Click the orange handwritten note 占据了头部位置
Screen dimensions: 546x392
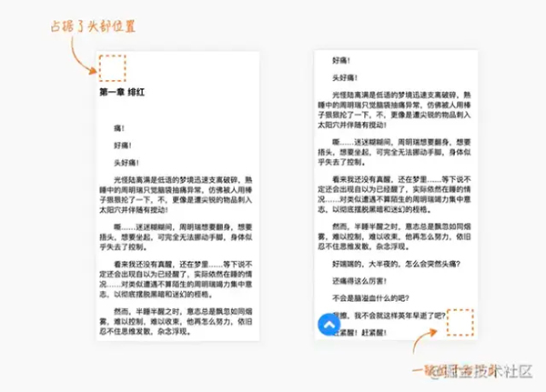93,26
